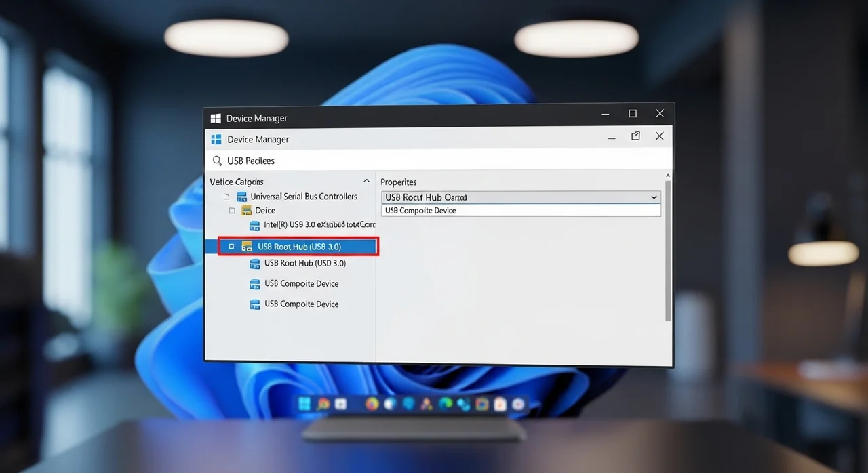Click the highlighted USB Root Hub icon
Viewport: 868px width, 473px height.
click(247, 247)
